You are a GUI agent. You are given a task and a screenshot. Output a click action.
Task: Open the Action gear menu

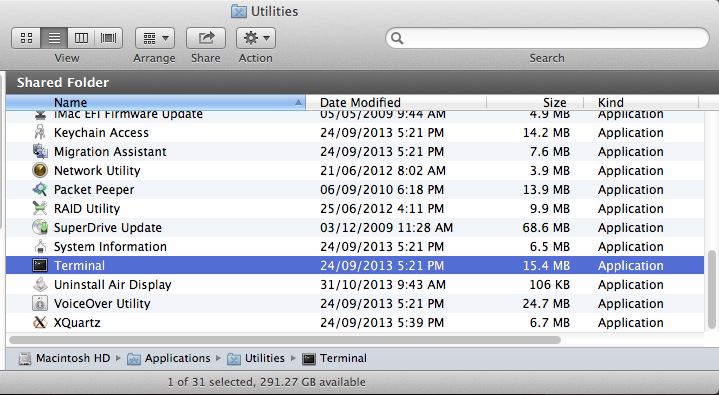256,38
